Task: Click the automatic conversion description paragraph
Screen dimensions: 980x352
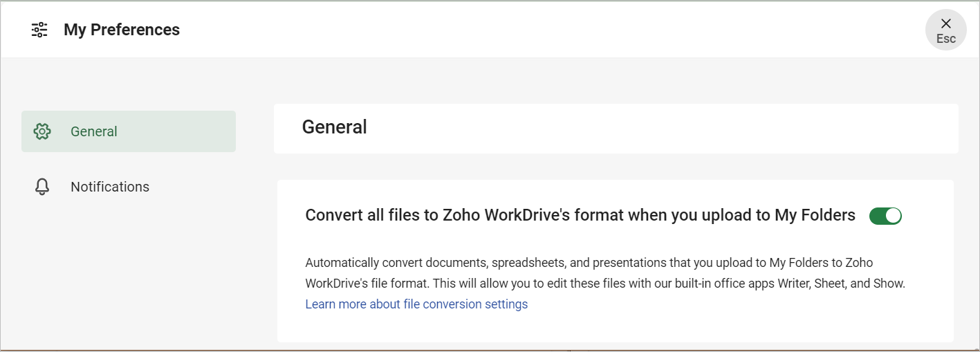Action: [x=589, y=263]
